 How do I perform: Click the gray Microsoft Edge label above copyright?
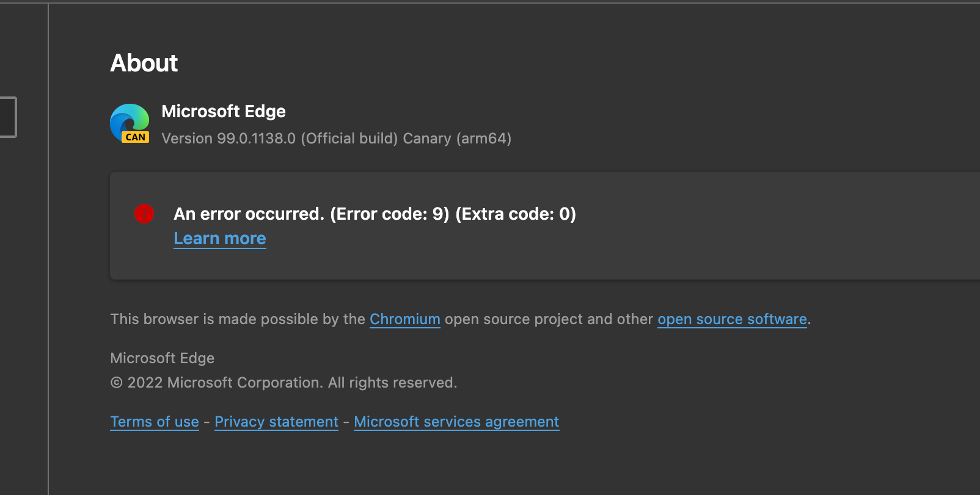point(163,358)
